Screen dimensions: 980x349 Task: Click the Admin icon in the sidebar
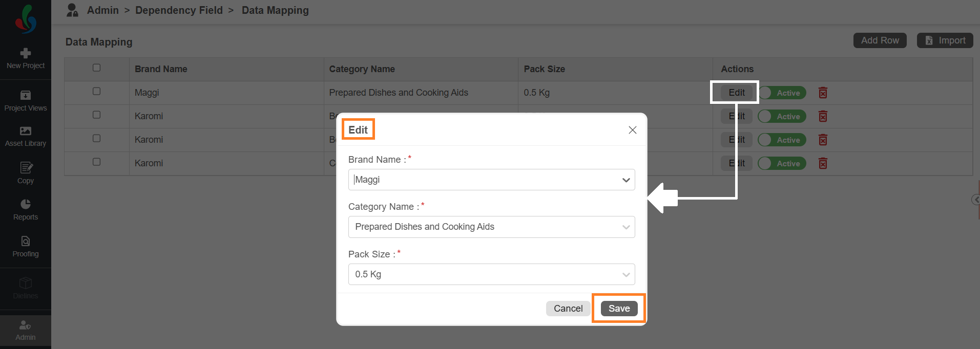click(x=26, y=331)
